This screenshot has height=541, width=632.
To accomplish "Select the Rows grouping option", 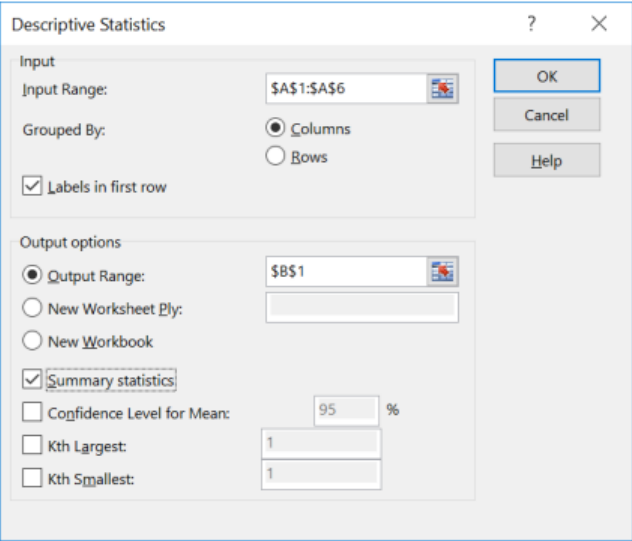I will (275, 157).
